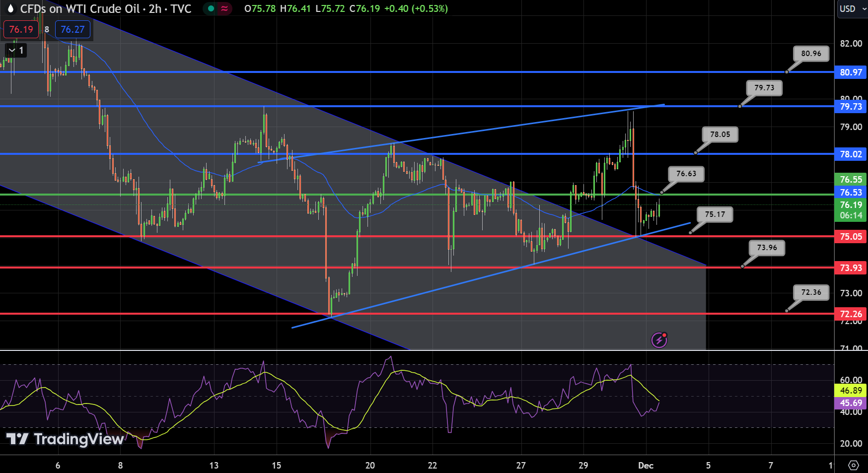Click the blue 76.27 buy button
This screenshot has height=473, width=868.
tap(72, 29)
